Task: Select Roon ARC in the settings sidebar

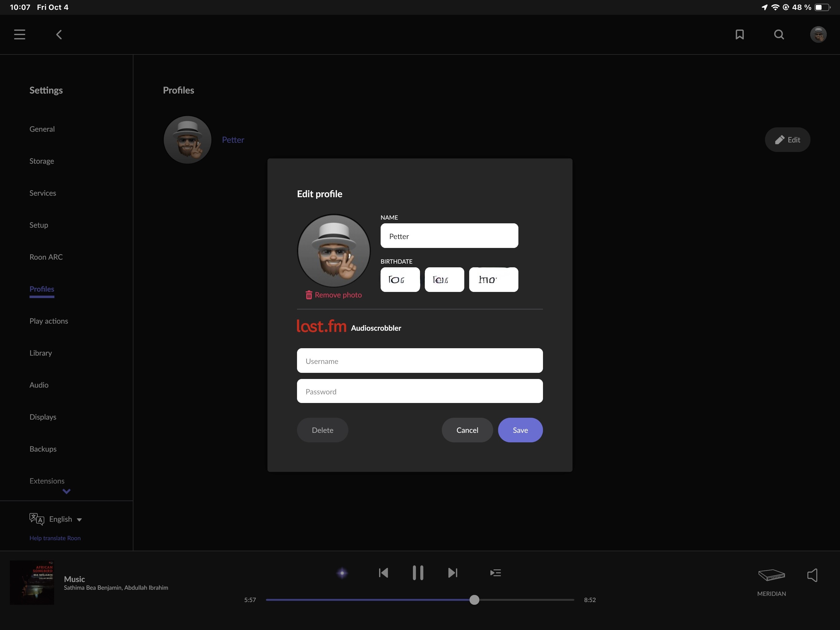Action: 46,257
